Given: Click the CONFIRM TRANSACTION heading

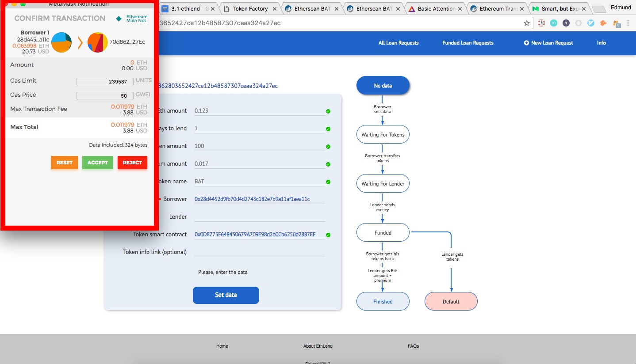Looking at the screenshot, I should [x=60, y=18].
